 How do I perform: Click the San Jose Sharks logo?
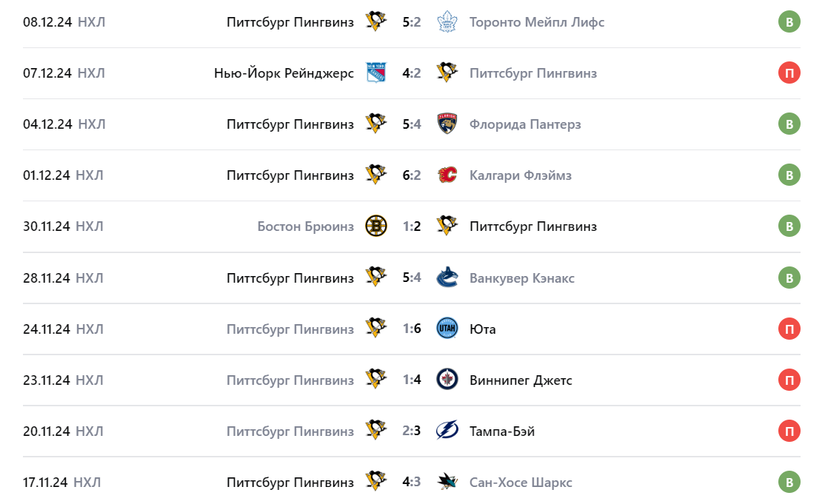coord(447,482)
